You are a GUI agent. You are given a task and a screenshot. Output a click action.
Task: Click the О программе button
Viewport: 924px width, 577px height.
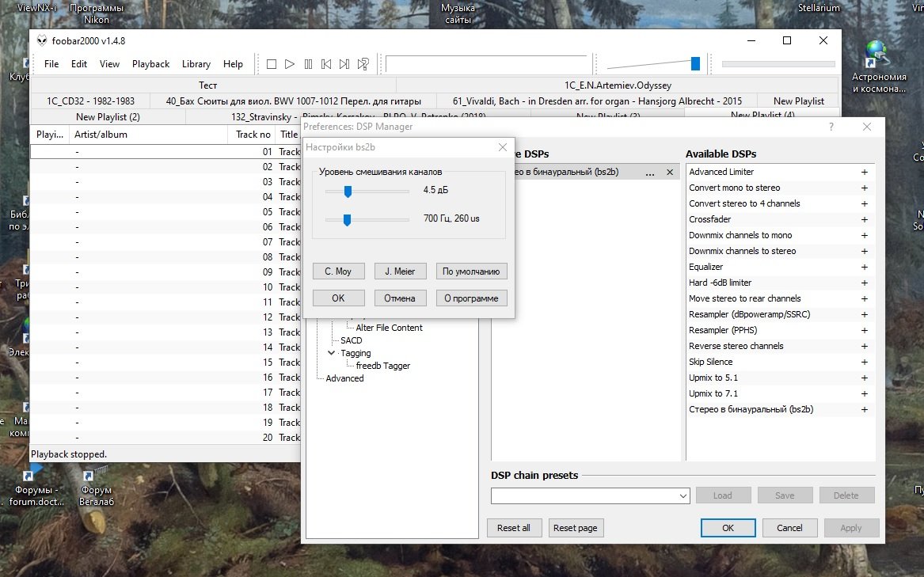[471, 298]
